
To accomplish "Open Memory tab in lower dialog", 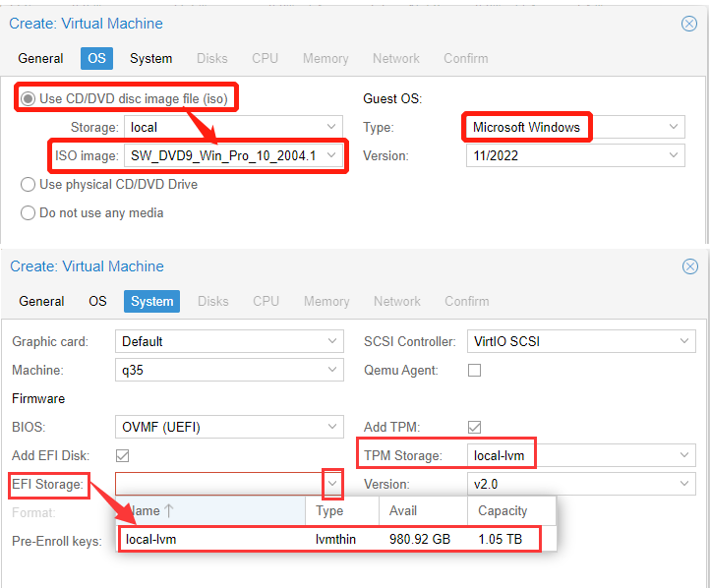I will point(326,302).
